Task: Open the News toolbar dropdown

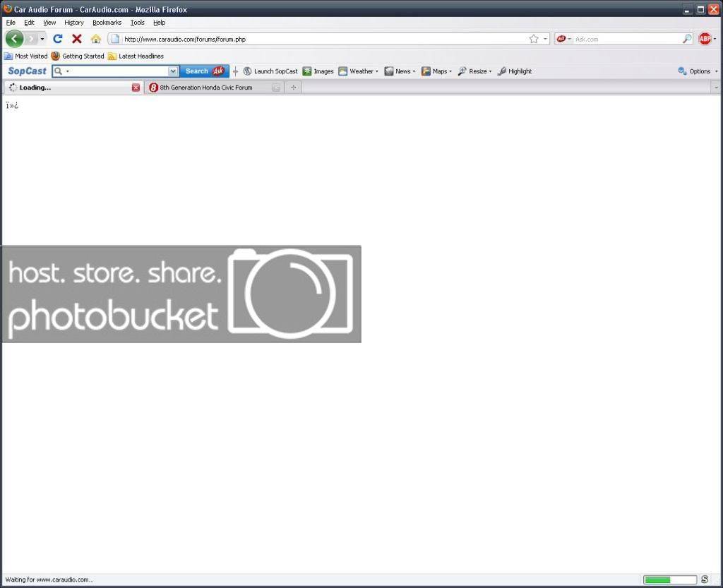Action: pos(400,71)
